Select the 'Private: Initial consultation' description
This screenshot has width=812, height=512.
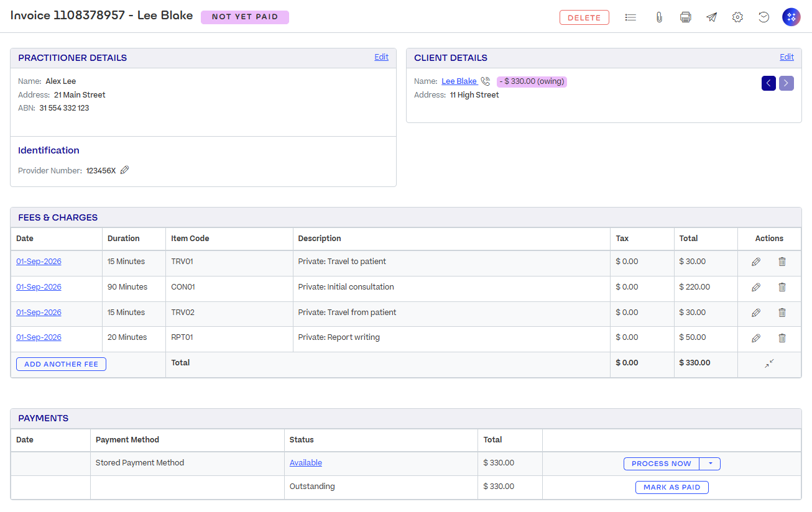[x=346, y=287]
